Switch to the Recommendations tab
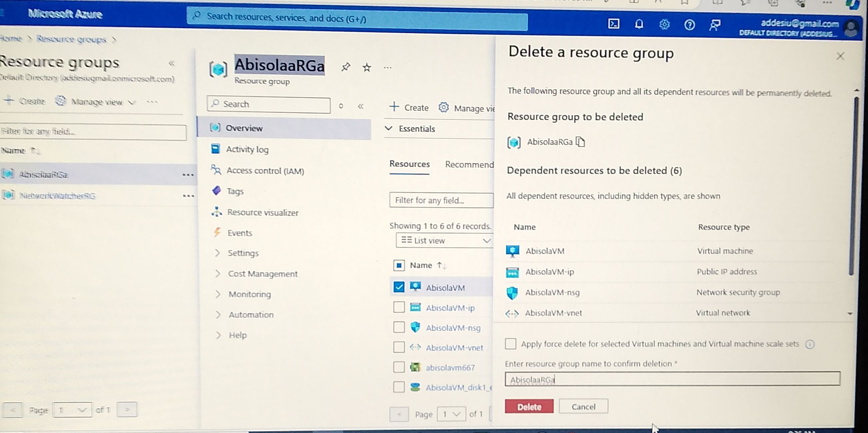868x433 pixels. point(469,165)
